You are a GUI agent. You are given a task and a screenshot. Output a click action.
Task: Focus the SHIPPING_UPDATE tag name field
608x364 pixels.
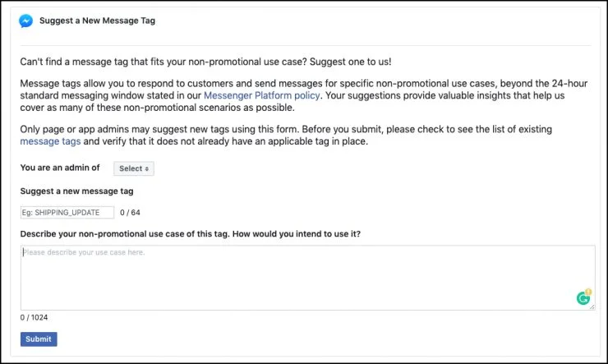point(67,212)
